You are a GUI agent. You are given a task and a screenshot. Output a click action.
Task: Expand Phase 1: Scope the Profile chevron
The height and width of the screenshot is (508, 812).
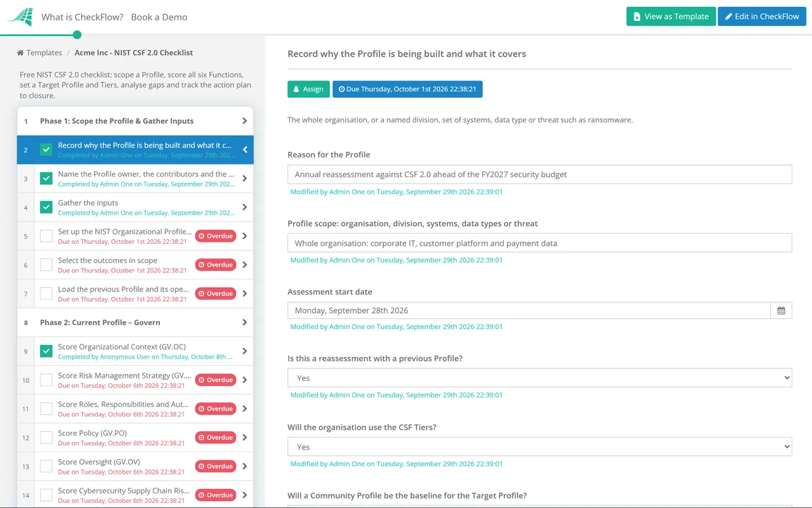tap(245, 121)
